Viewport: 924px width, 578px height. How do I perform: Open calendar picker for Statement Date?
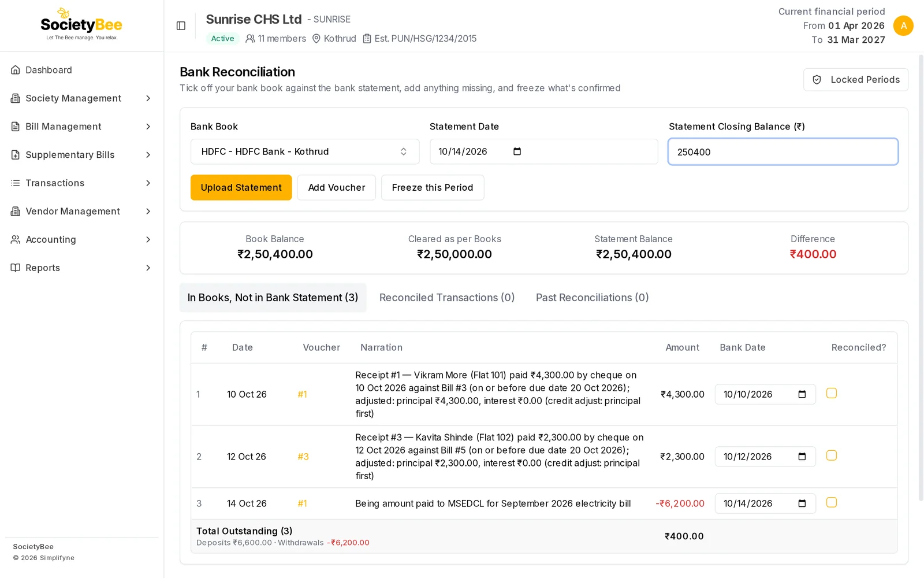tap(517, 151)
